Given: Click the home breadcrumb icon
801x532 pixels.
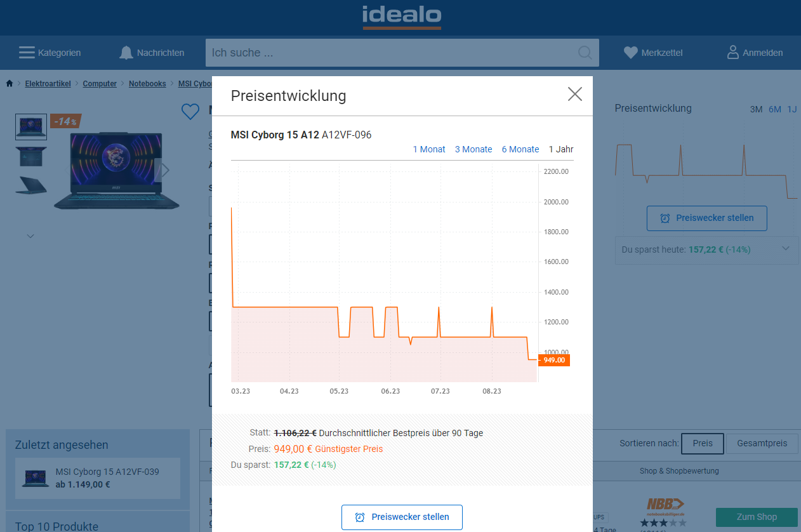Looking at the screenshot, I should click(x=10, y=84).
